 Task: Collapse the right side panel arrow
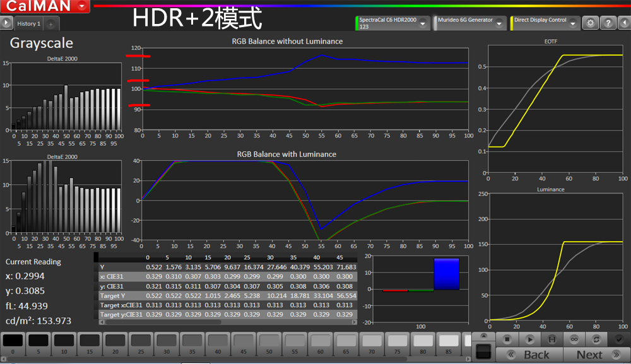pos(625,23)
